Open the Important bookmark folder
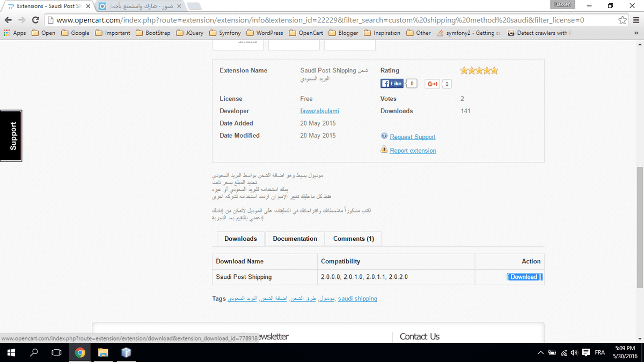This screenshot has height=362, width=644. pos(113,33)
